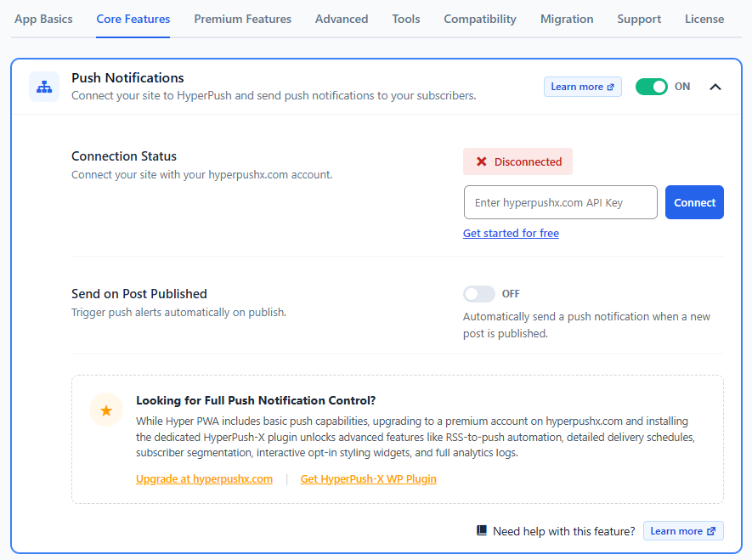This screenshot has width=752, height=560.
Task: Click the Disconnected status badge text
Action: tap(528, 161)
